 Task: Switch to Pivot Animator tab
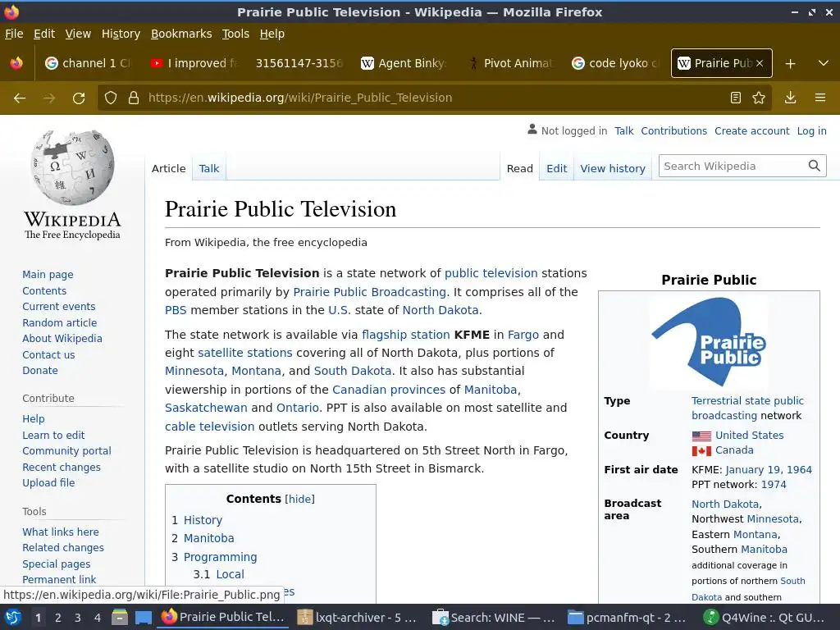tap(509, 63)
